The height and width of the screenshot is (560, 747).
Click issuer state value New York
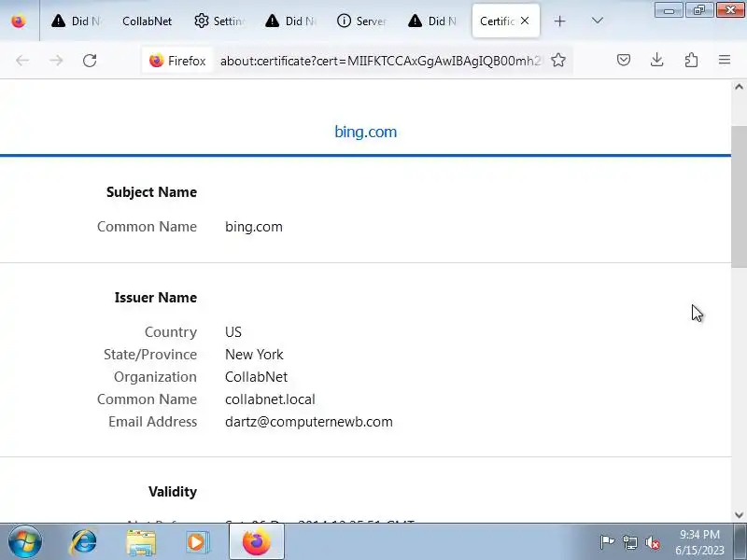point(254,355)
